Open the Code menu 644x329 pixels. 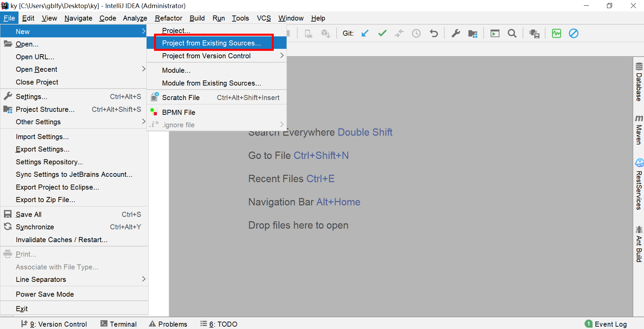108,18
